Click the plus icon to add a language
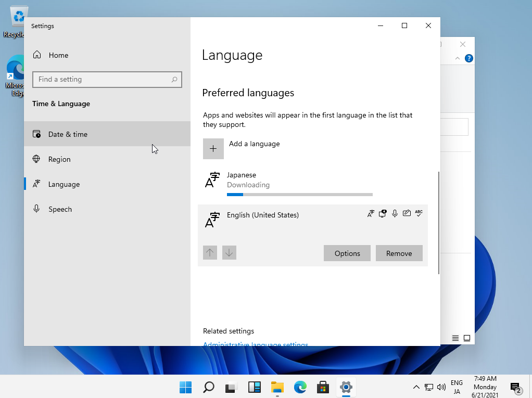The image size is (532, 398). (x=213, y=149)
